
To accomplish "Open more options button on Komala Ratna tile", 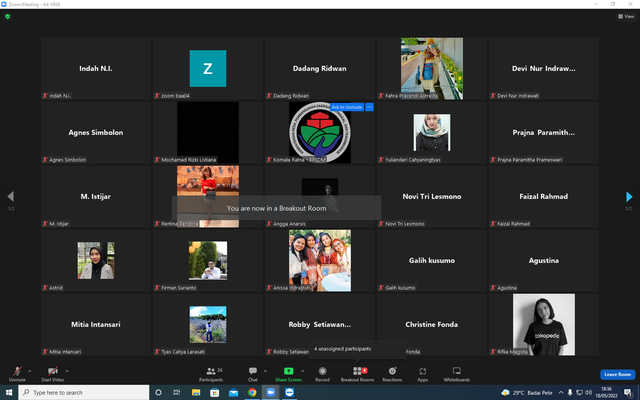I will [x=369, y=107].
